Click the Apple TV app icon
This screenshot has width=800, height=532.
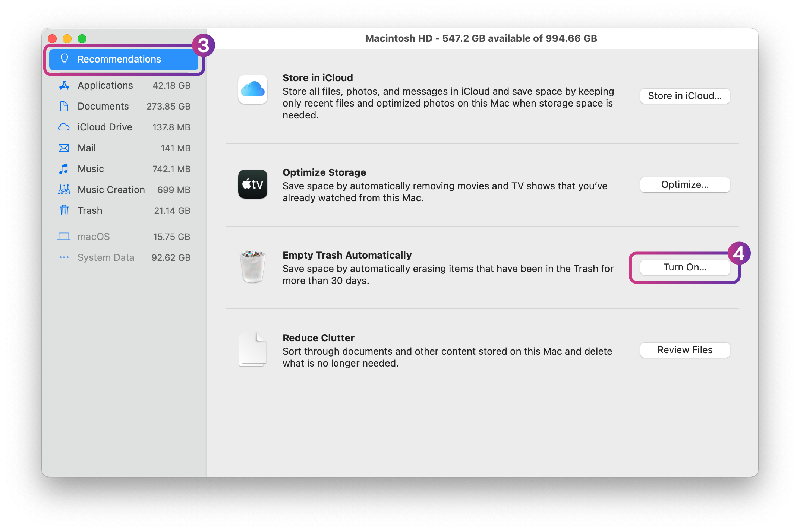click(253, 184)
